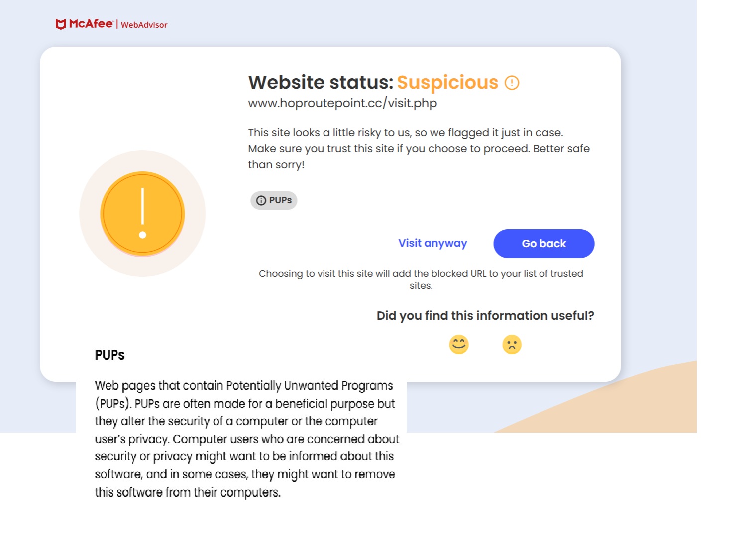Click the hoproutepoint.cc blocked URL text
This screenshot has width=756, height=554.
(x=342, y=103)
